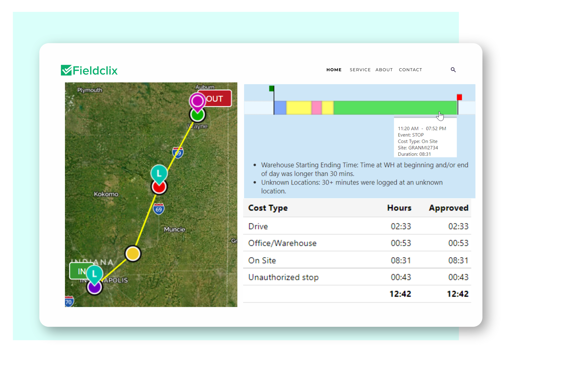577x392 pixels.
Task: Click the yellow stop circle near Muncie
Action: click(x=133, y=254)
